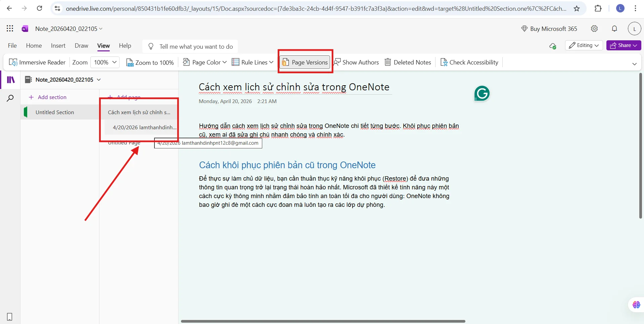Viewport: 644px width, 324px height.
Task: Click the page title text field
Action: [x=294, y=87]
